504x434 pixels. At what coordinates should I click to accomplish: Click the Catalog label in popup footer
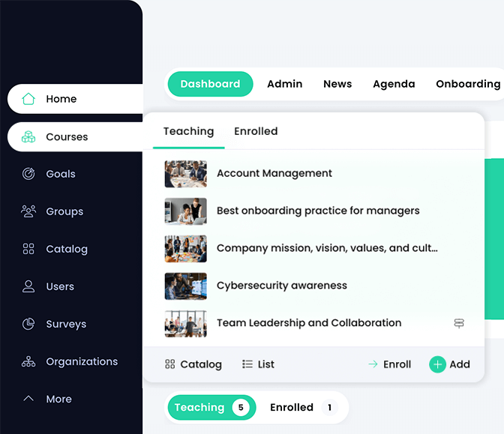201,364
